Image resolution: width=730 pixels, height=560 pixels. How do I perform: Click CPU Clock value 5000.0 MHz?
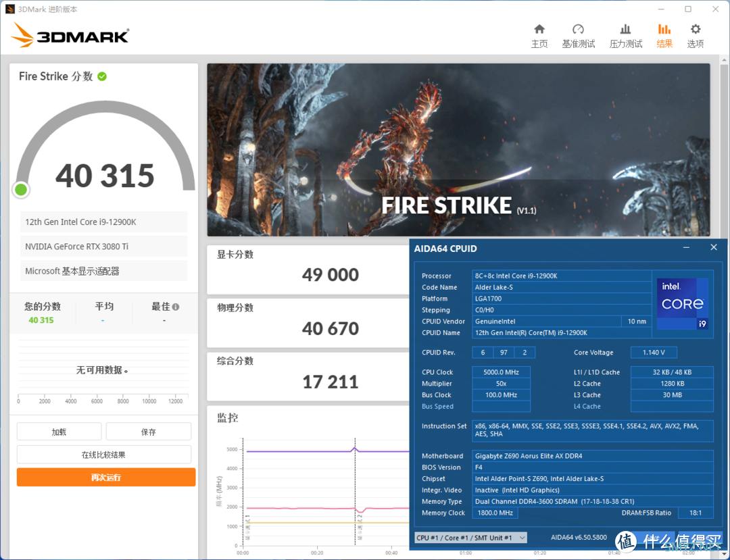(501, 372)
